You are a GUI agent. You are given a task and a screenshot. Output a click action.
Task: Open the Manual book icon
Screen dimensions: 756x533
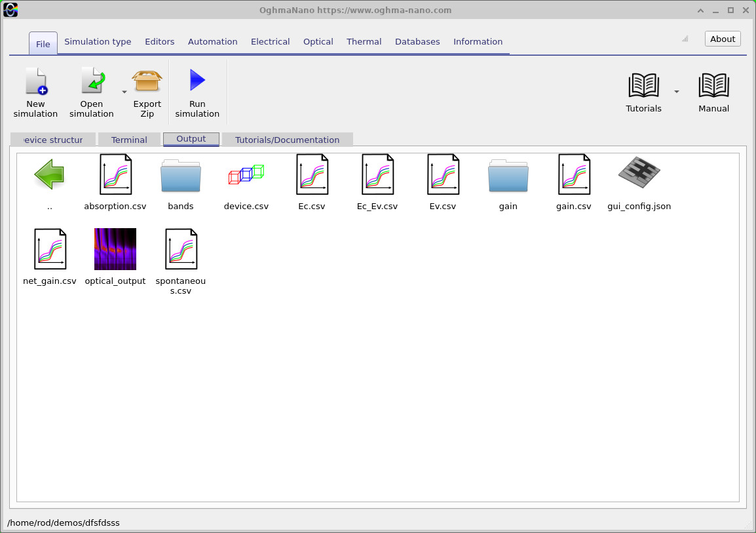713,85
